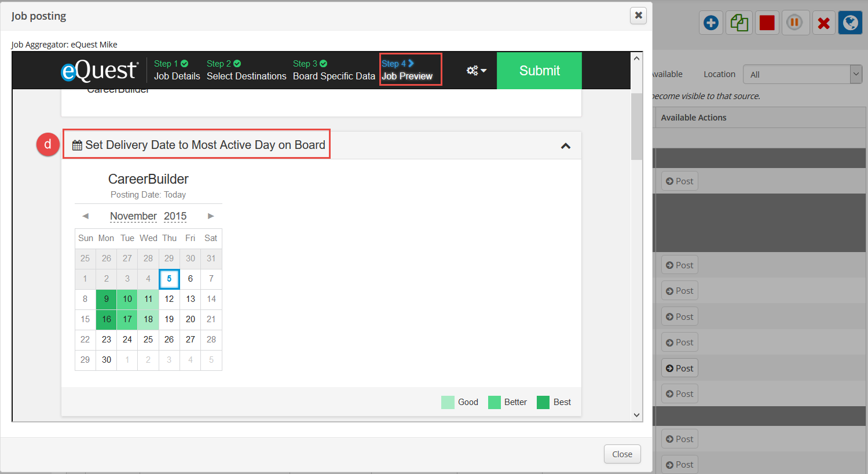Screen dimensions: 868x474
Task: Select November 20 on the calendar
Action: pos(190,319)
